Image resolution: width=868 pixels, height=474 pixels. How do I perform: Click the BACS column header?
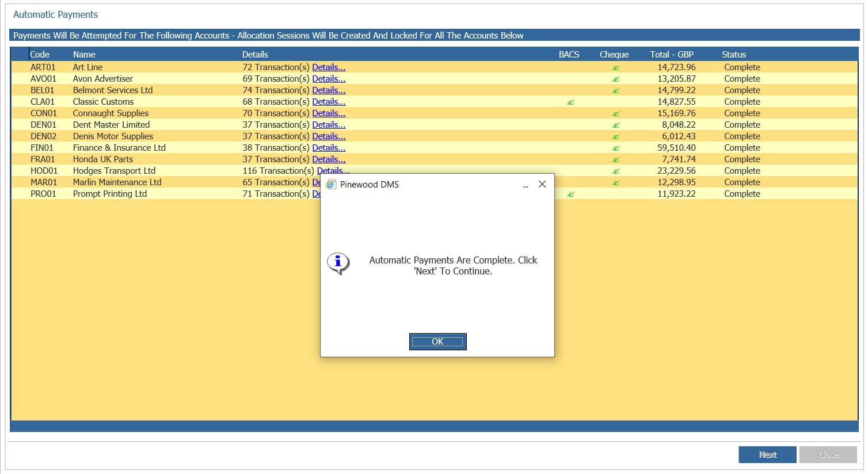pyautogui.click(x=569, y=55)
